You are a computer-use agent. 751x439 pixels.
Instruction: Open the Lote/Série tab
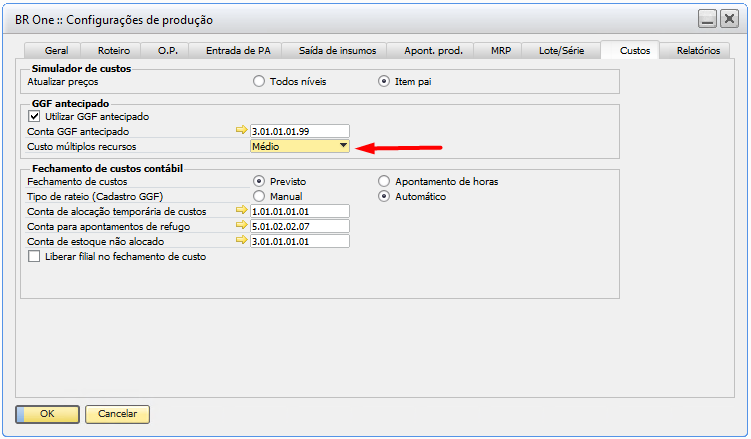point(561,50)
